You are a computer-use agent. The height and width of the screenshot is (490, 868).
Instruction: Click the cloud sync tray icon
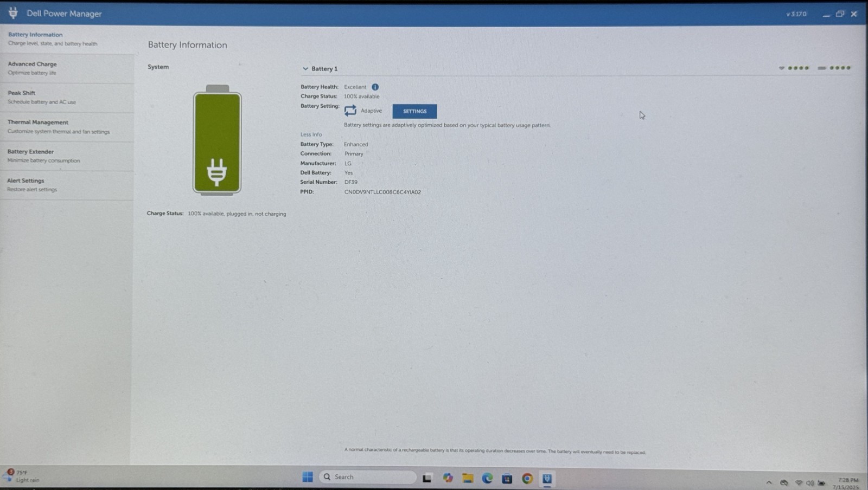(x=784, y=482)
